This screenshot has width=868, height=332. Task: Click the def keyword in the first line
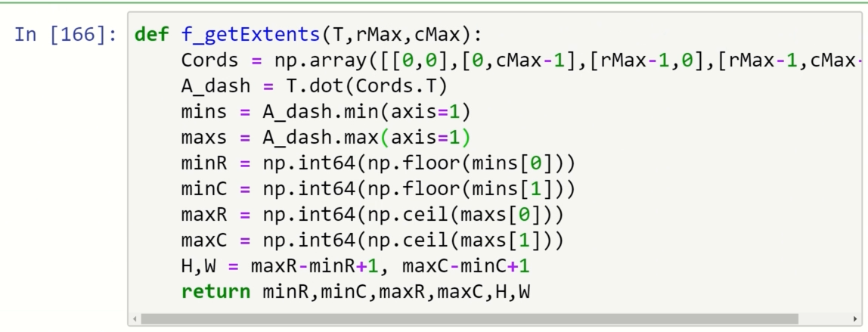(152, 35)
